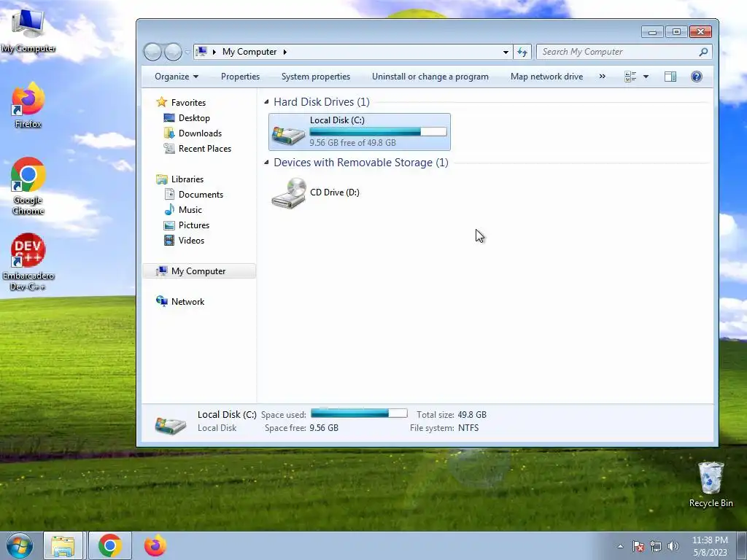Click the search magnifier icon

(703, 52)
